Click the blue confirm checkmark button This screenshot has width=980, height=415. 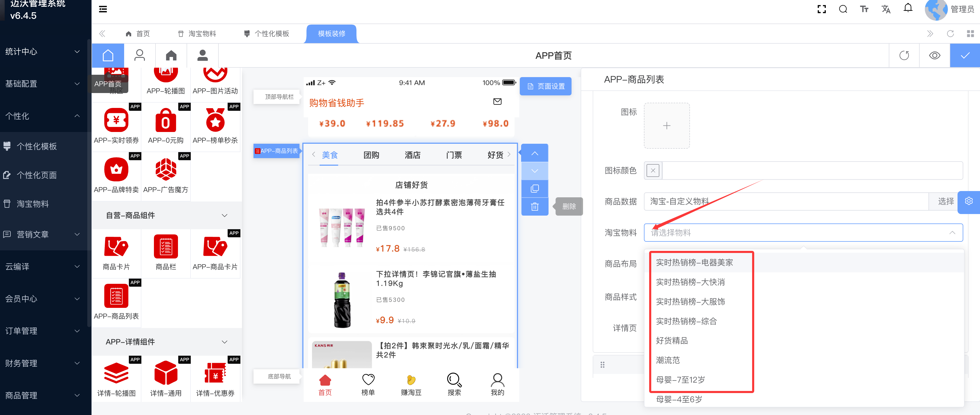click(965, 56)
